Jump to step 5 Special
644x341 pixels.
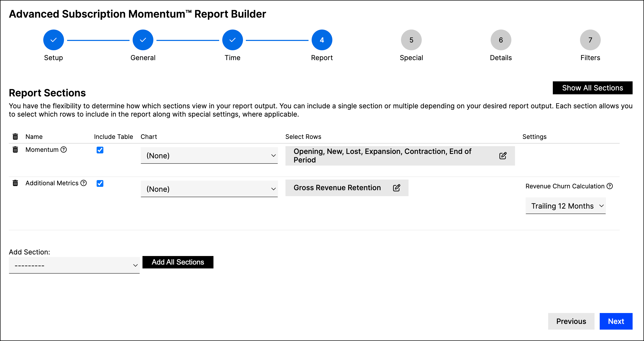point(411,40)
